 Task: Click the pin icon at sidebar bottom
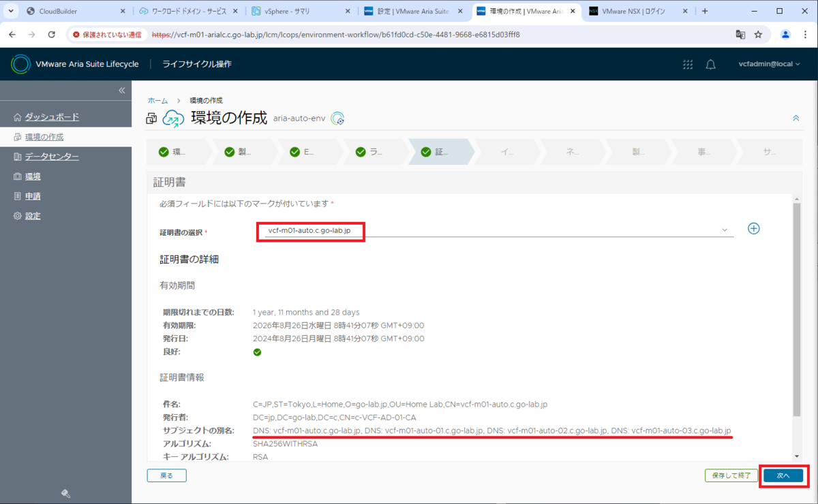coord(66,494)
